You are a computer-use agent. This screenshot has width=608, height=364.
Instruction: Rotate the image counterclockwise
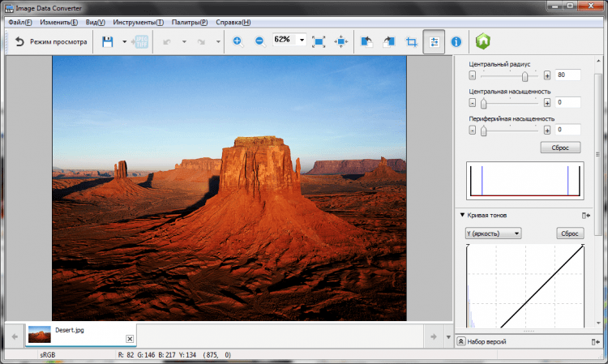(x=366, y=41)
